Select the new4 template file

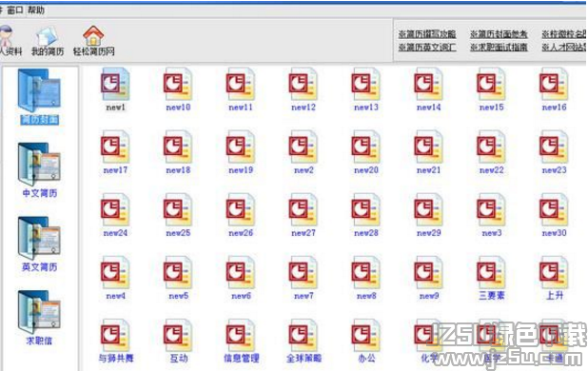(x=115, y=279)
